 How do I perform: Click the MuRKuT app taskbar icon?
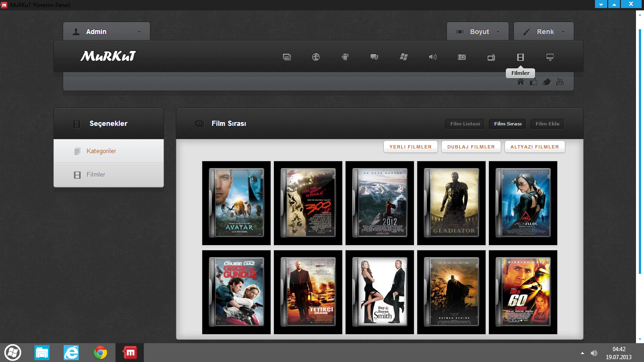[130, 353]
